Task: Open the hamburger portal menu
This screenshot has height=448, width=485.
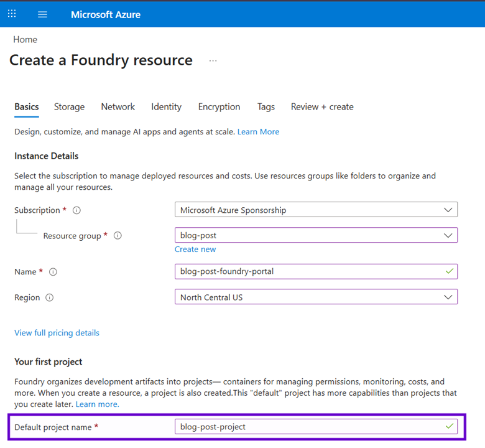Action: coord(42,14)
